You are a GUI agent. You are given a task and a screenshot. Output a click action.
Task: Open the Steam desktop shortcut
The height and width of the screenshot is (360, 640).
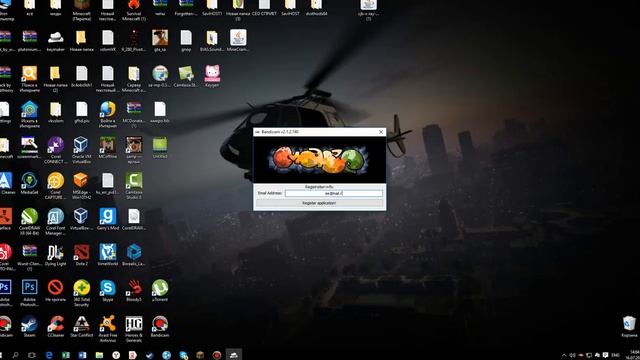[29, 327]
